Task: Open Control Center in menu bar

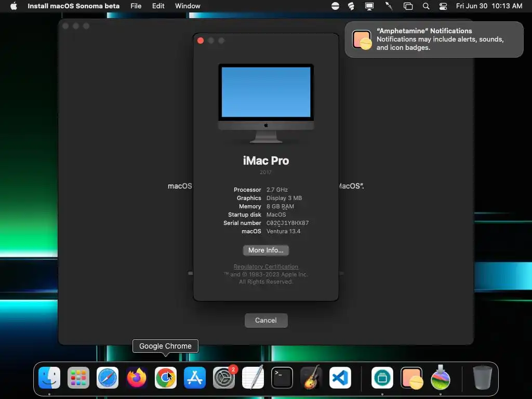Action: click(x=443, y=6)
